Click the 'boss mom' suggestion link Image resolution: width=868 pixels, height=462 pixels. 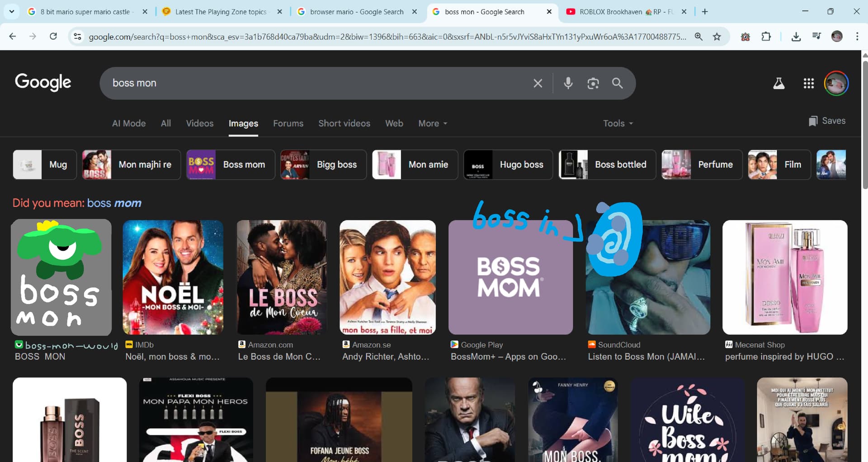click(x=114, y=203)
